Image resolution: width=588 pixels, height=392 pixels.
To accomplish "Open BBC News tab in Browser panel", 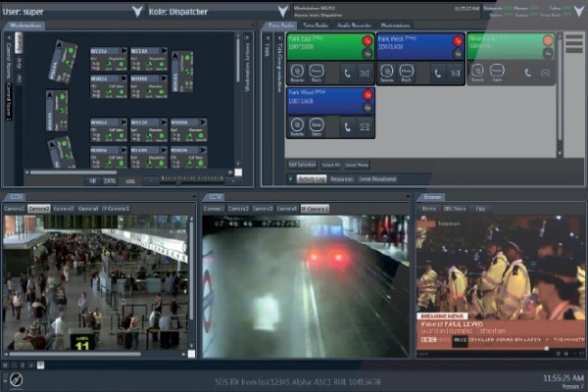I will click(x=455, y=209).
